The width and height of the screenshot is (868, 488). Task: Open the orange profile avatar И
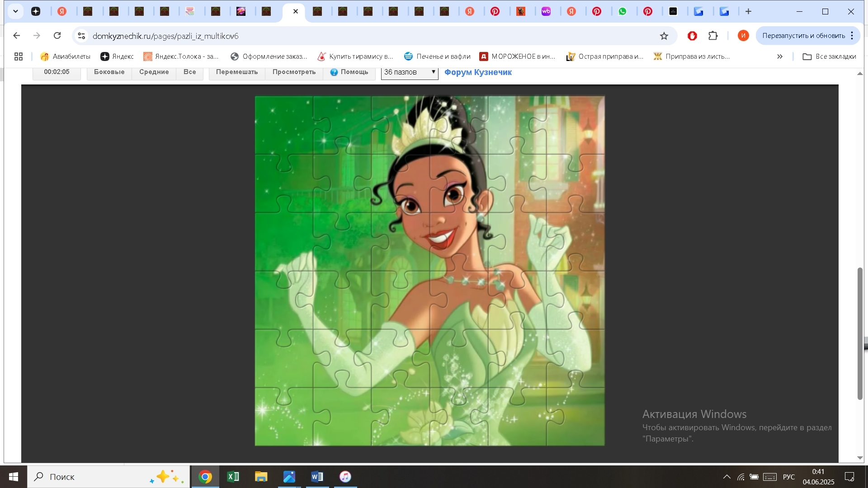(743, 36)
